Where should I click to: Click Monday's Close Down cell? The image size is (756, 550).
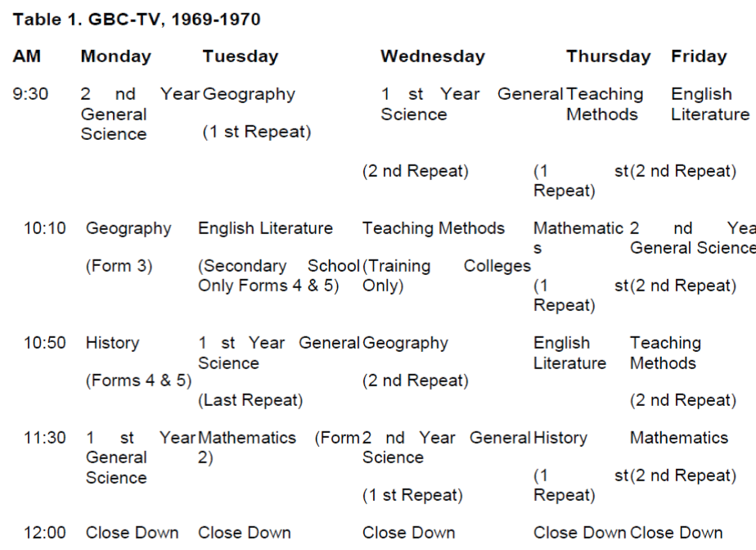click(x=132, y=533)
